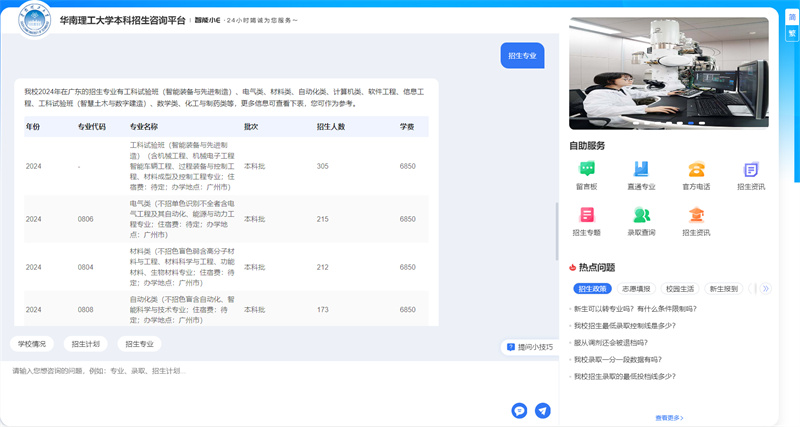Click the major code cell 0806

click(86, 219)
